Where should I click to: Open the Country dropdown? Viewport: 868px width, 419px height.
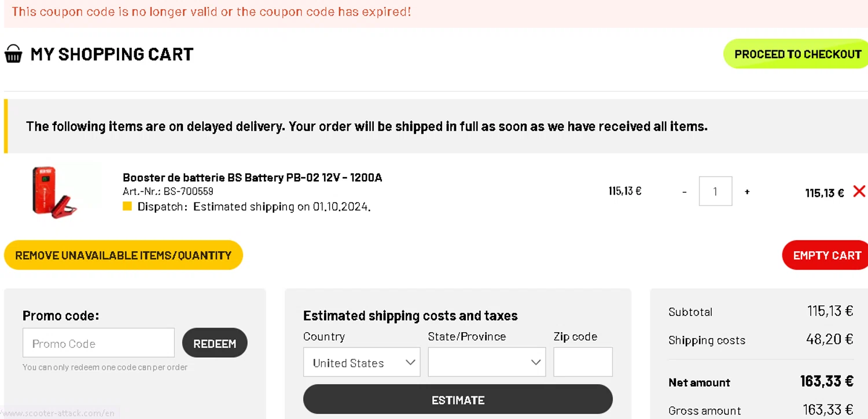362,362
